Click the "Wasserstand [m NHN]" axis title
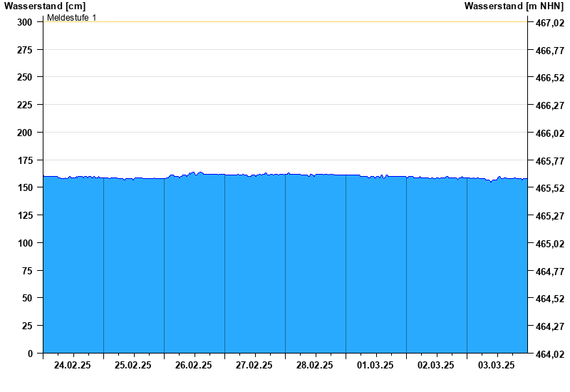 [x=514, y=6]
